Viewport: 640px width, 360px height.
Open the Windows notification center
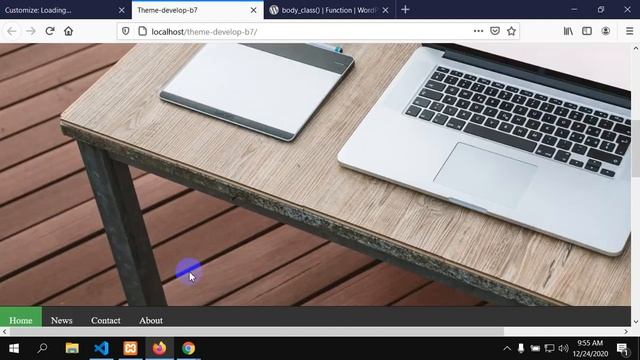tap(622, 349)
